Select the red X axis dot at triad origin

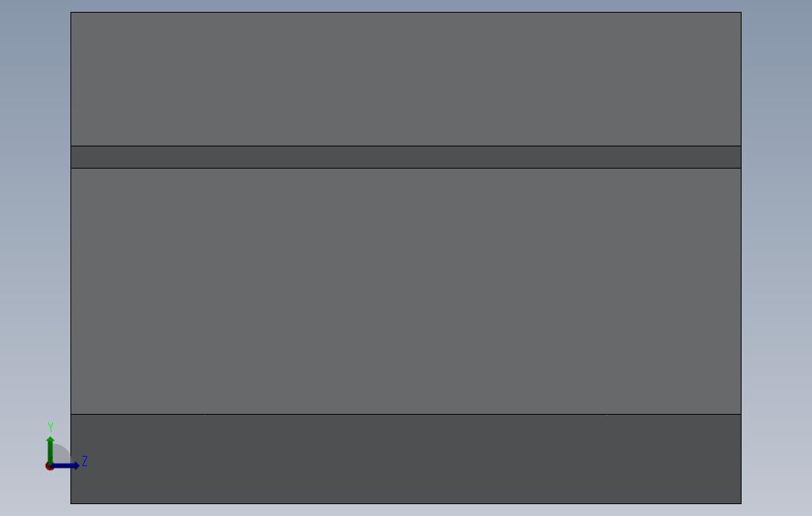(x=49, y=467)
